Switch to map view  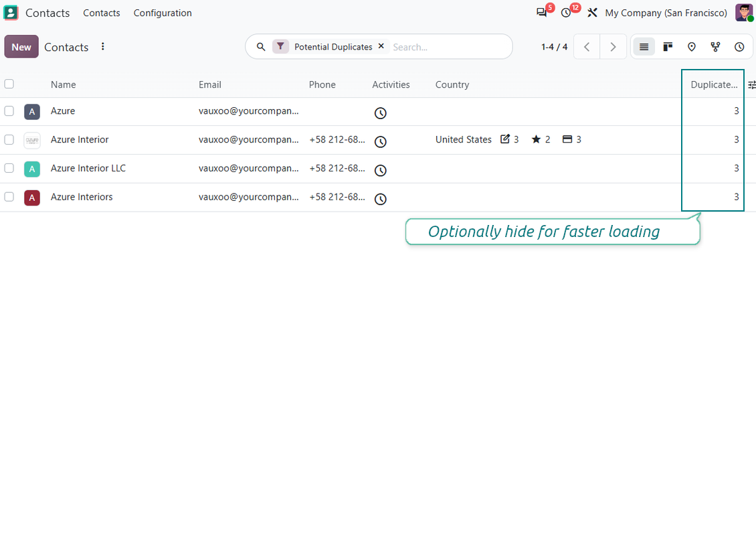[x=691, y=47]
